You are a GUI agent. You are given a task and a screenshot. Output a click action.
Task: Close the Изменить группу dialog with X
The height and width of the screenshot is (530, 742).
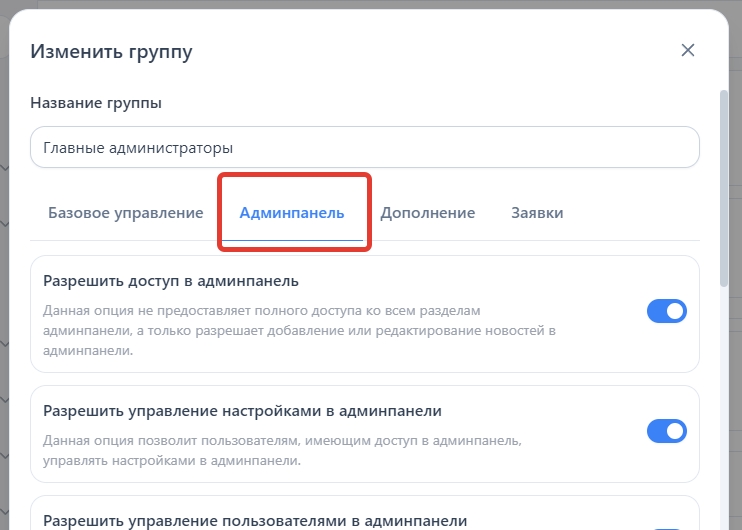[x=687, y=51]
